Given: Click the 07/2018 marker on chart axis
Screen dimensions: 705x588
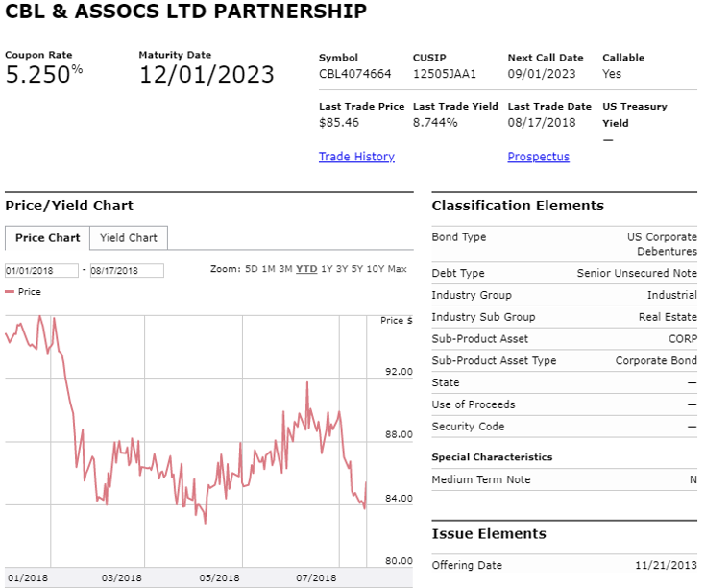Looking at the screenshot, I should [316, 578].
